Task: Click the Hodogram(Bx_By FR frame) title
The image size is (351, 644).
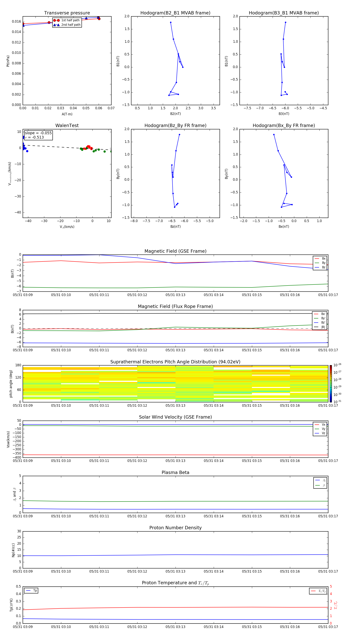Action: [x=284, y=125]
